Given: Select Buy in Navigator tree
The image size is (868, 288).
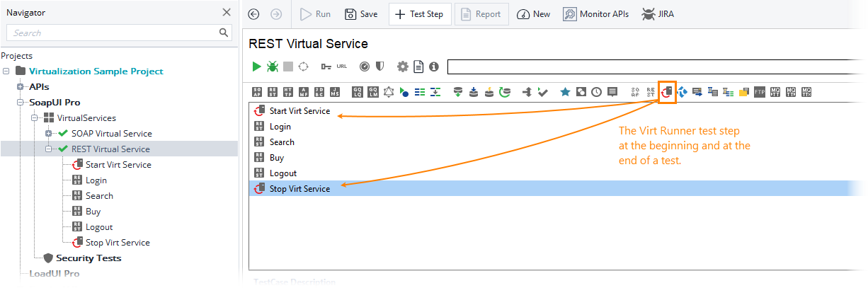Looking at the screenshot, I should click(x=93, y=212).
